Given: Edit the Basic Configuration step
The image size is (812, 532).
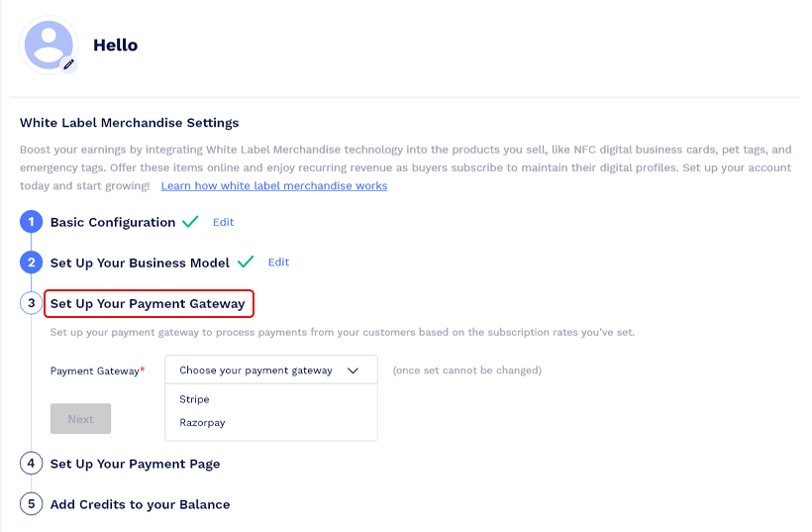Looking at the screenshot, I should (224, 223).
